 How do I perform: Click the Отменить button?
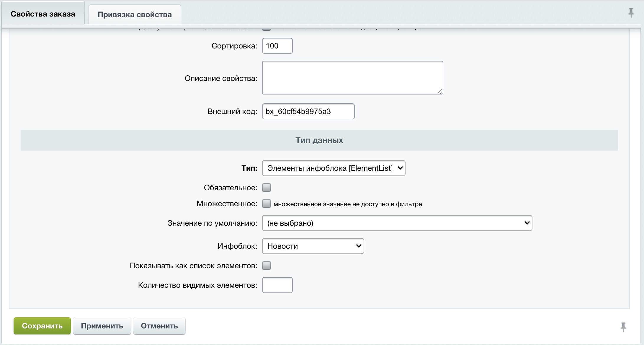(159, 326)
